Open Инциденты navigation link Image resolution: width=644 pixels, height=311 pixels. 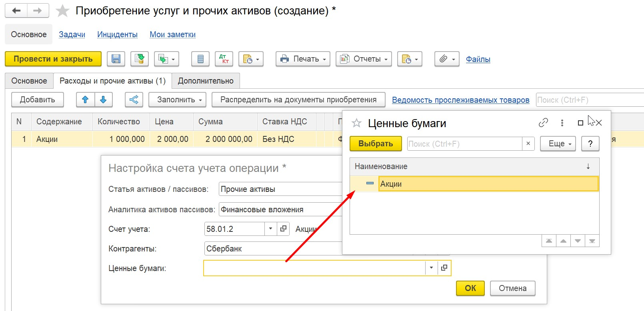pyautogui.click(x=117, y=34)
